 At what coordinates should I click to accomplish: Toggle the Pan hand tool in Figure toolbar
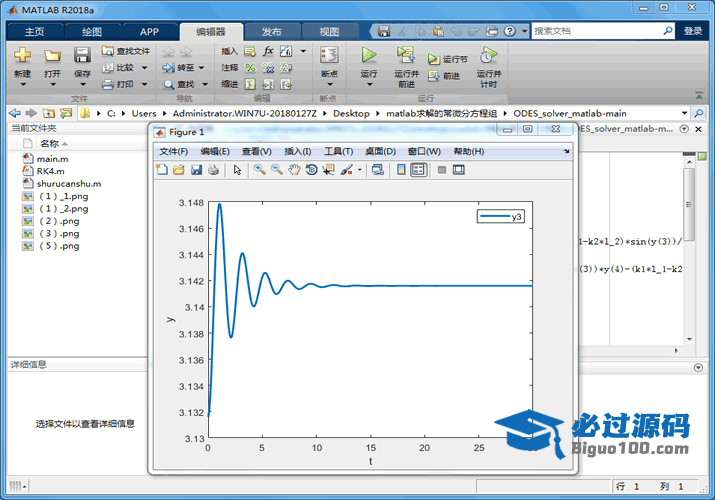[x=294, y=170]
